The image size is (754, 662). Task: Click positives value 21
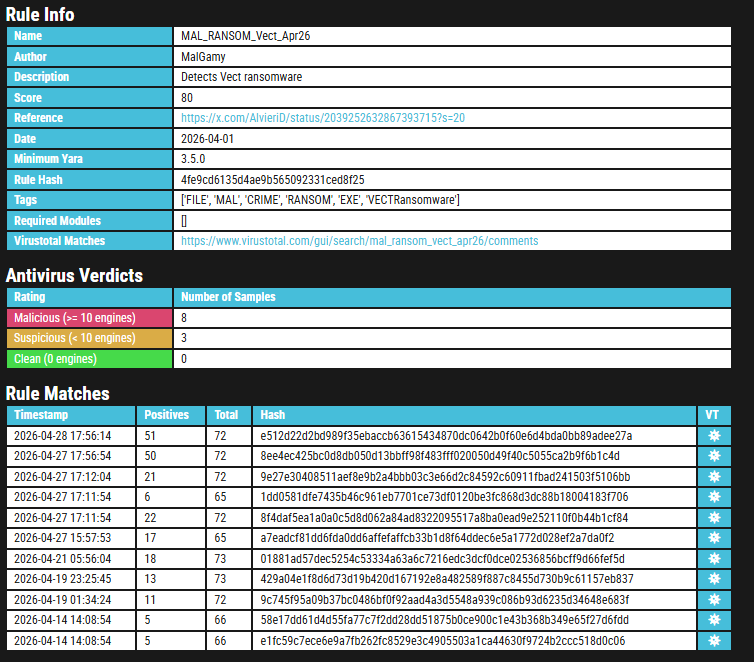tap(150, 476)
